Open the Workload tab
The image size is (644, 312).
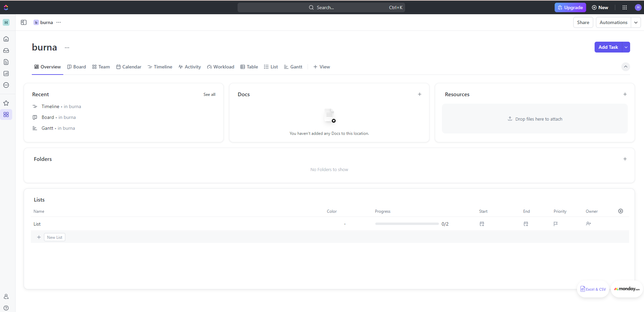coord(221,67)
